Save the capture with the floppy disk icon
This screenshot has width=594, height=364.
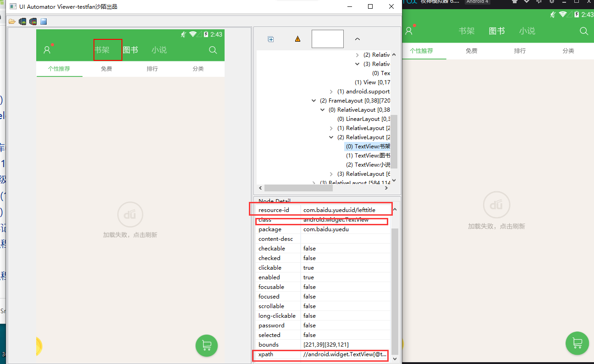click(x=44, y=22)
